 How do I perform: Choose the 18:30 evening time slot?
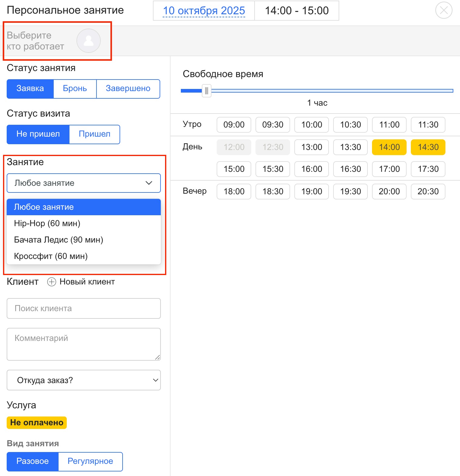coord(272,192)
